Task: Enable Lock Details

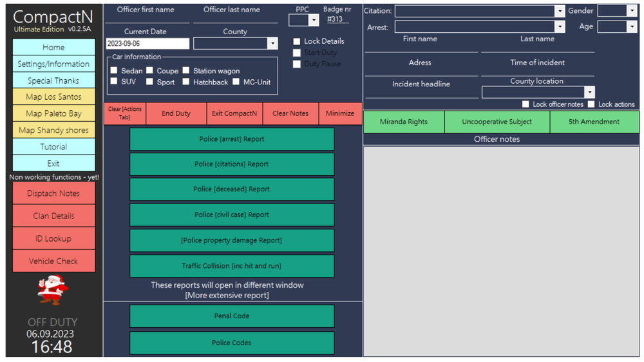Action: (x=296, y=41)
